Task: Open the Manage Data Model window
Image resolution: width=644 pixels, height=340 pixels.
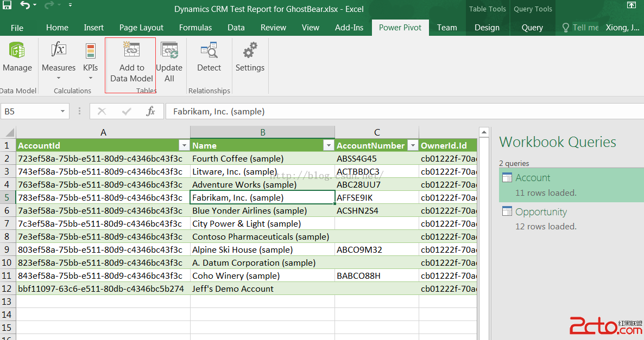Action: [x=17, y=57]
